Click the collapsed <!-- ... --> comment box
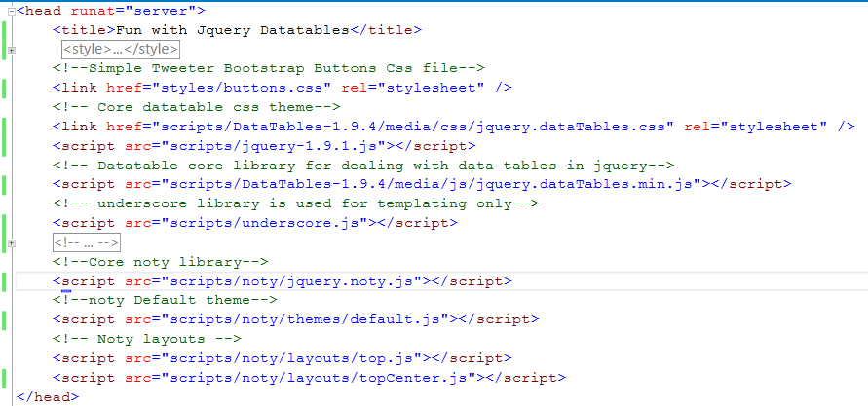Viewport: 868px width, 406px height. [x=87, y=242]
